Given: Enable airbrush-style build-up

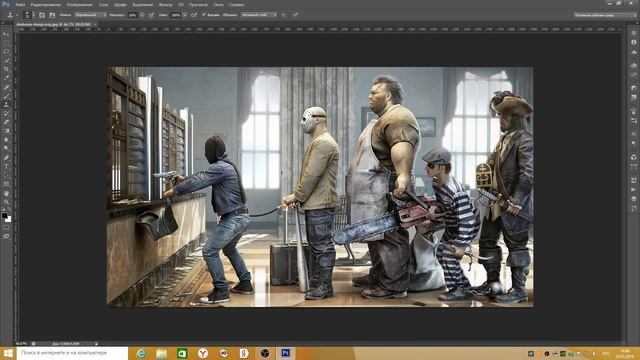Looking at the screenshot, I should pos(194,15).
